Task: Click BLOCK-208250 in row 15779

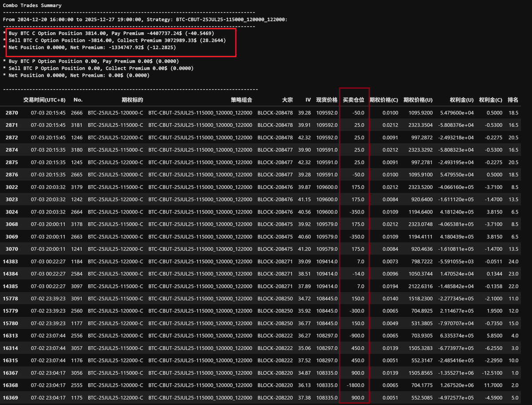Action: click(275, 311)
